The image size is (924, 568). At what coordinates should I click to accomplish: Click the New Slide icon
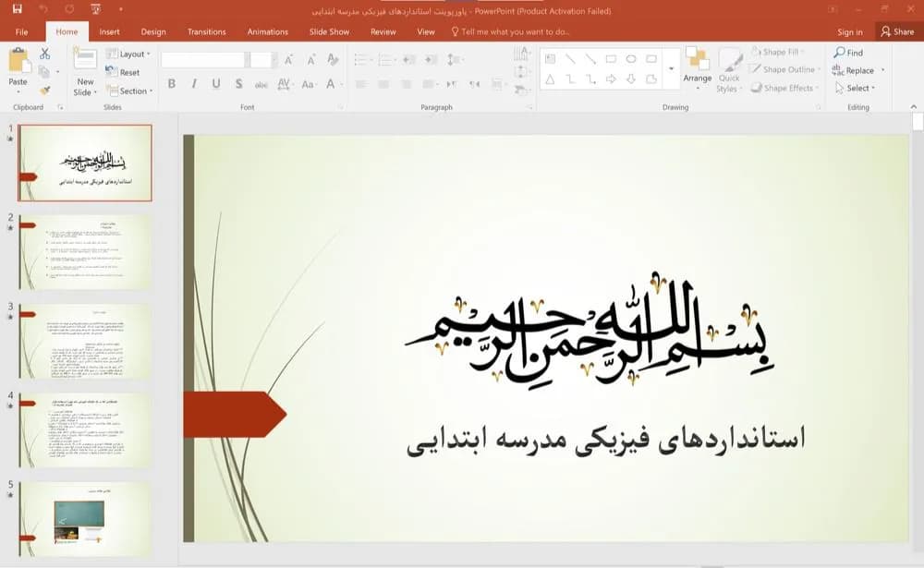click(85, 58)
